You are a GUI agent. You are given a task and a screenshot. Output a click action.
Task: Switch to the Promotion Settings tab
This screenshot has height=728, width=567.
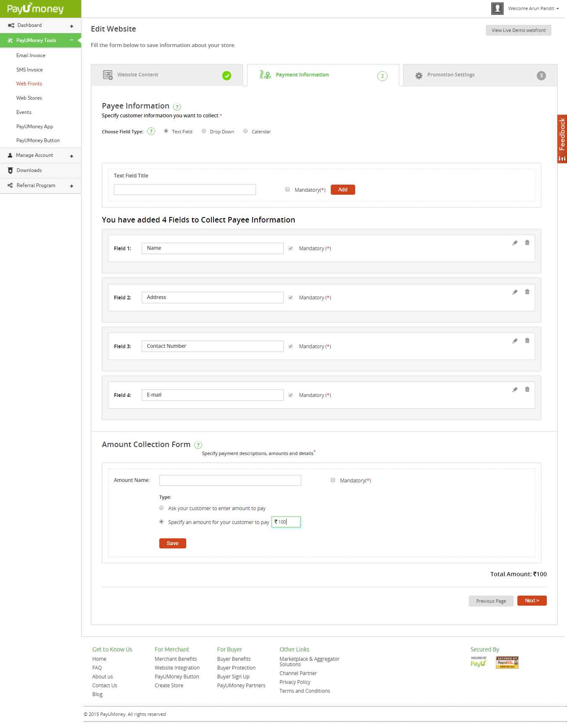[x=480, y=75]
